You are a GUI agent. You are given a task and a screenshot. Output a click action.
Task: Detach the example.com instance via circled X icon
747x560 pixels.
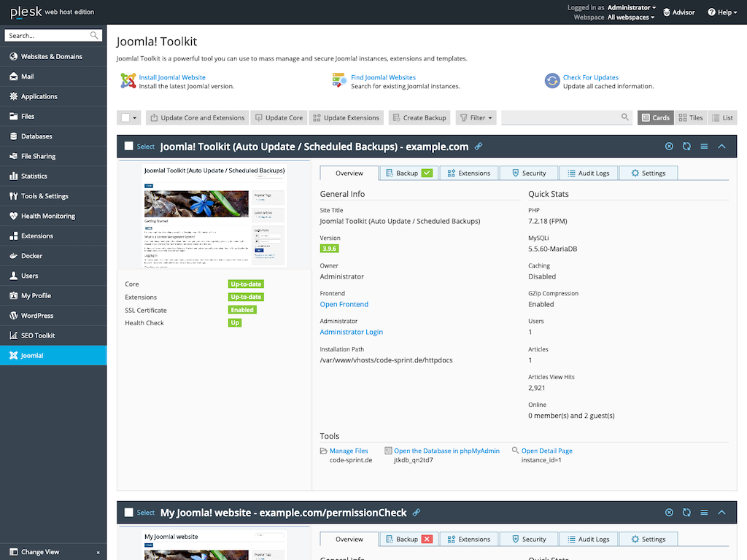pyautogui.click(x=669, y=146)
